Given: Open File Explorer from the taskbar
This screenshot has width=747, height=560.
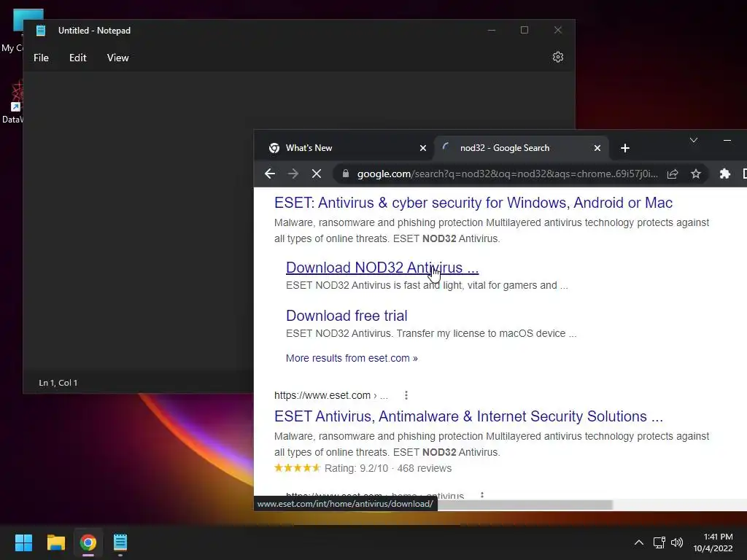Looking at the screenshot, I should pos(55,542).
